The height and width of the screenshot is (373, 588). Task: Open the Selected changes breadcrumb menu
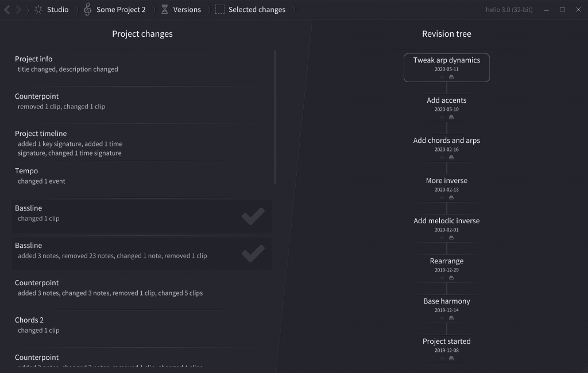tap(257, 10)
